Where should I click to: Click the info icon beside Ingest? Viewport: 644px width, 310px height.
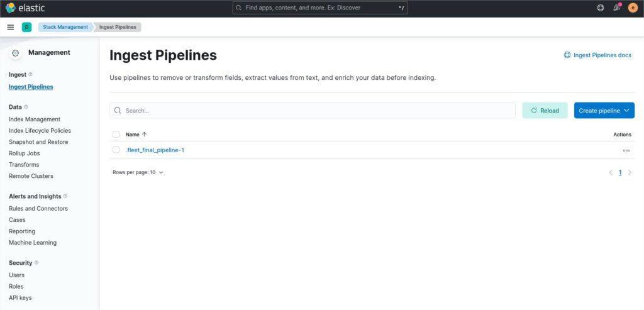click(30, 74)
